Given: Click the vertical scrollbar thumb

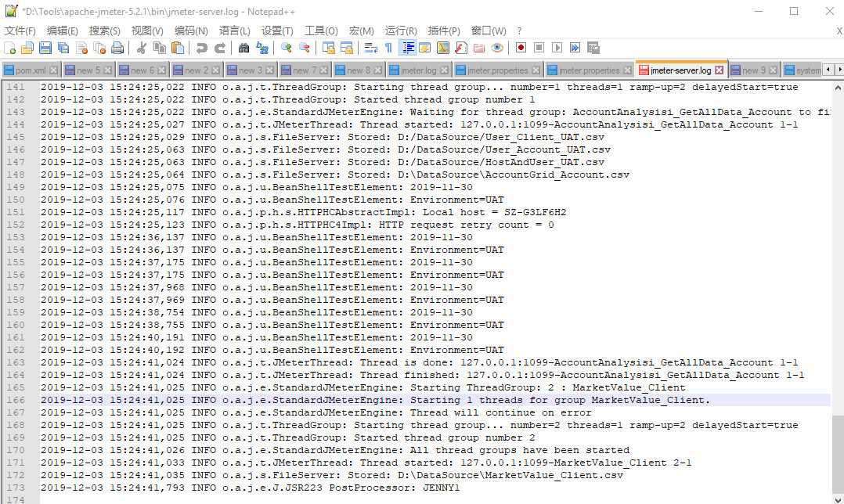Looking at the screenshot, I should tap(838, 455).
